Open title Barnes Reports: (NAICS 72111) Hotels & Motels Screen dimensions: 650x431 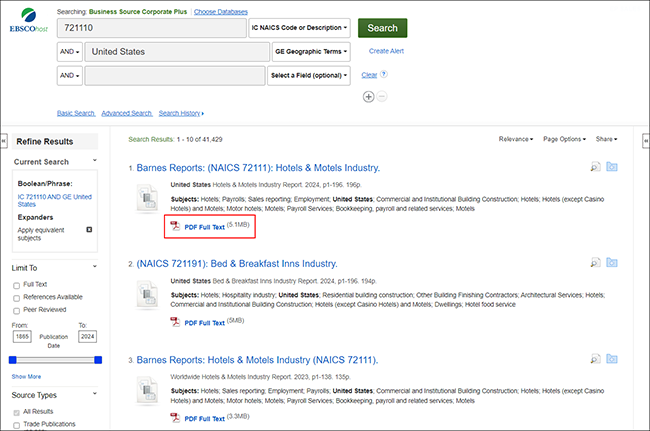click(258, 168)
